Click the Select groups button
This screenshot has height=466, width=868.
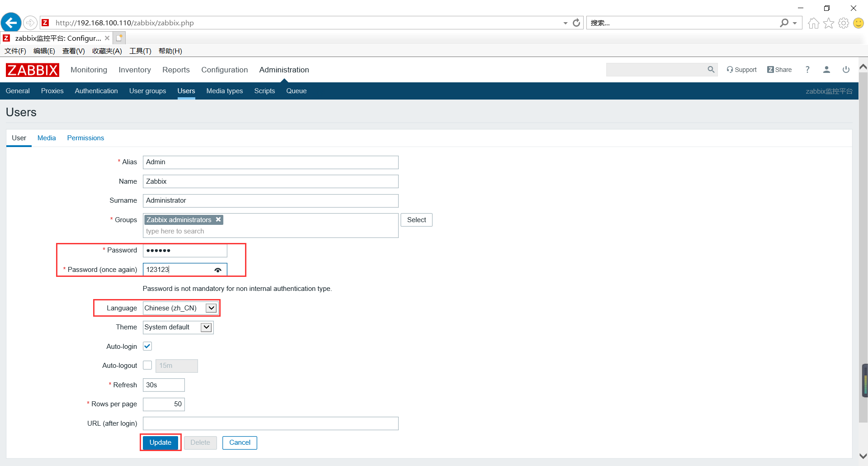[x=416, y=220]
